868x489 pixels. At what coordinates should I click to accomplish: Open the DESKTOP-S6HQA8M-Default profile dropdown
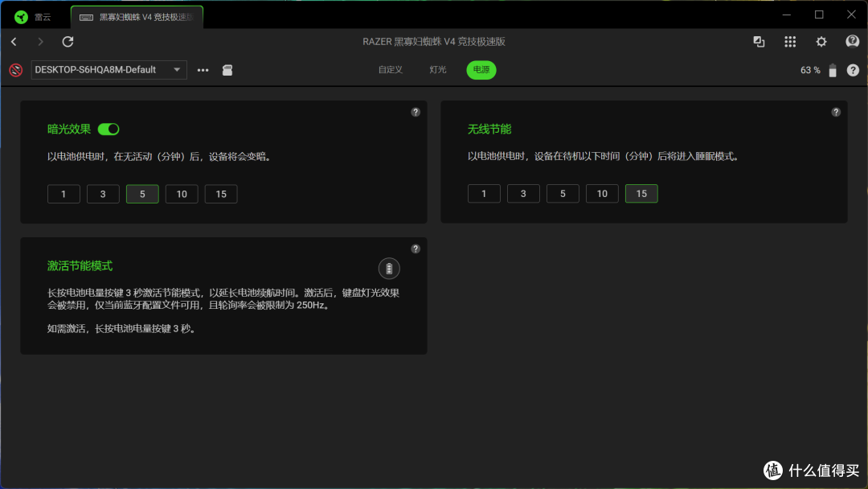[x=109, y=70]
